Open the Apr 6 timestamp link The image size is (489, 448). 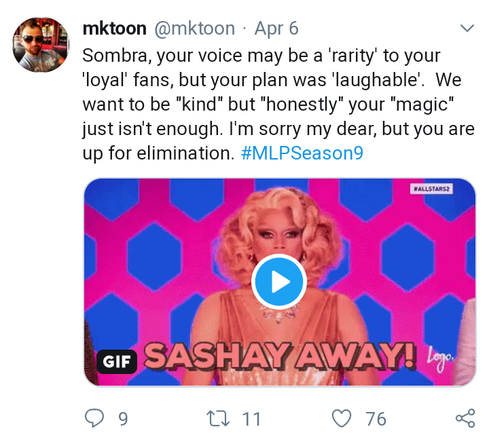point(276,29)
